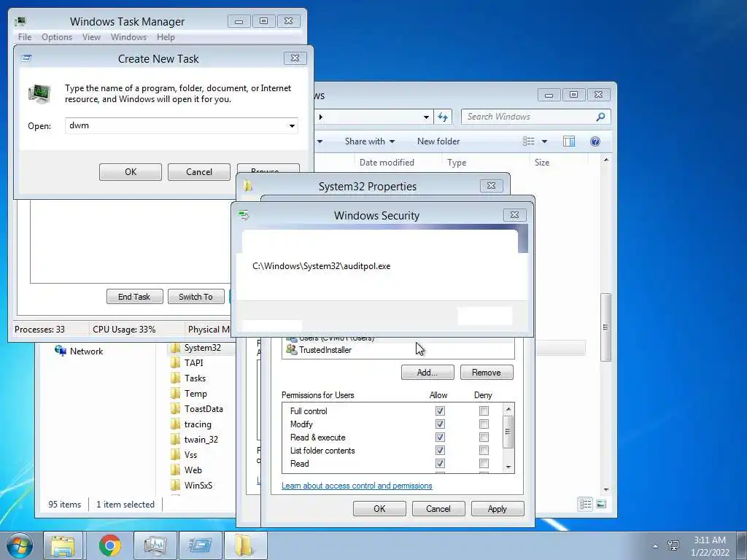Image resolution: width=747 pixels, height=560 pixels.
Task: Click the search magnifier icon
Action: coord(600,117)
